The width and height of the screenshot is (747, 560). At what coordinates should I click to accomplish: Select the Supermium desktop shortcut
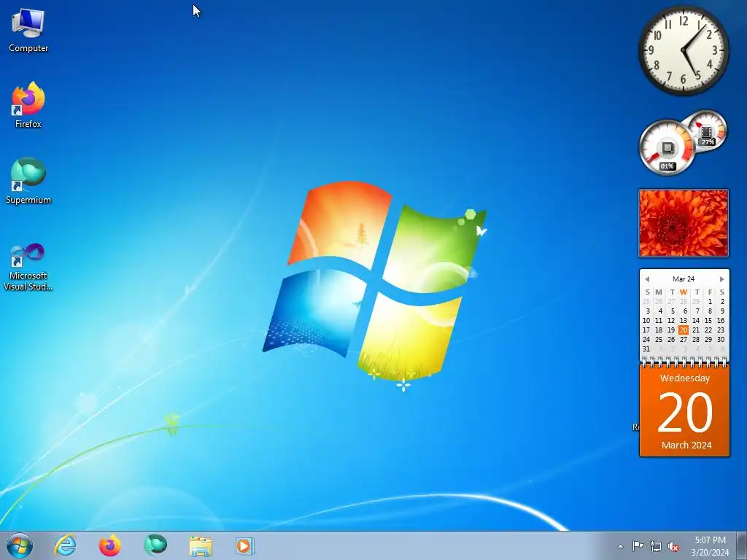click(x=28, y=181)
